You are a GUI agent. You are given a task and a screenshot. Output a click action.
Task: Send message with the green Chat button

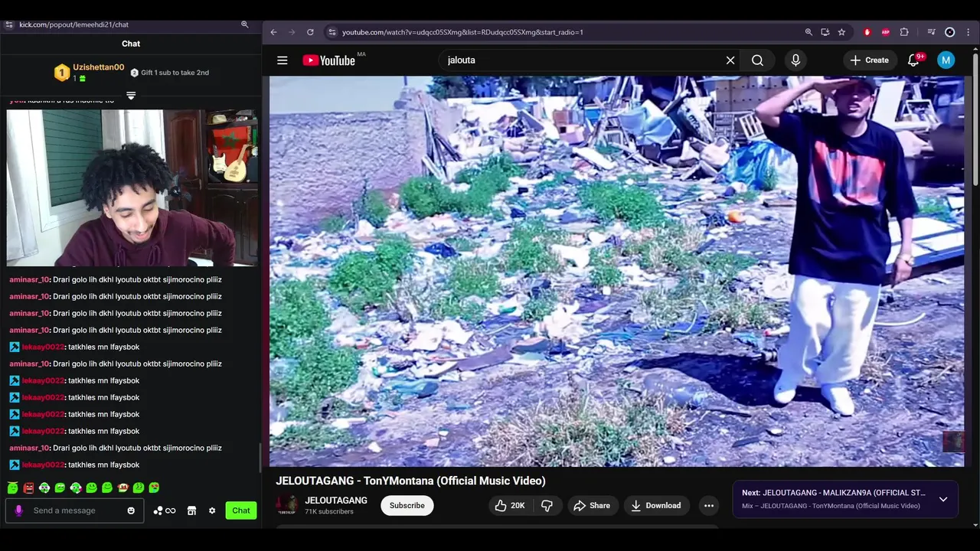click(241, 510)
